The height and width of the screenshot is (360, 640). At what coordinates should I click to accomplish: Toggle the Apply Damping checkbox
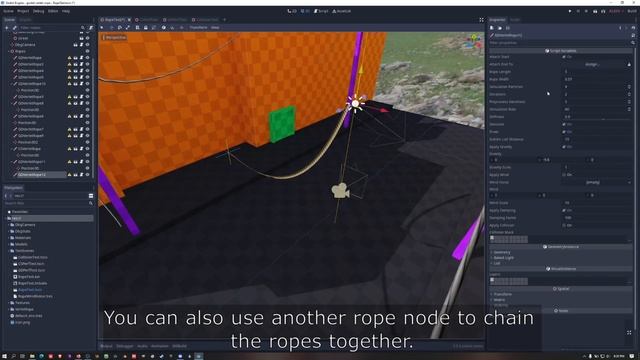(x=564, y=210)
